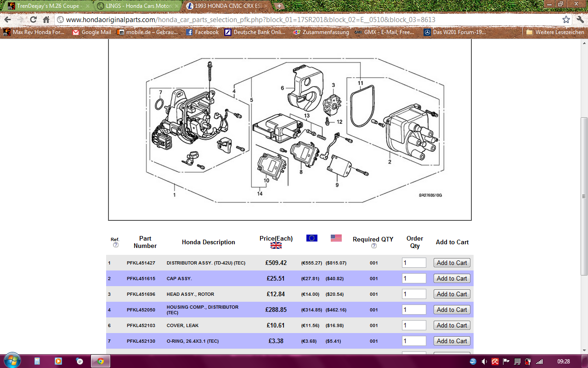
Task: Select the EU flag price currency
Action: coord(312,238)
